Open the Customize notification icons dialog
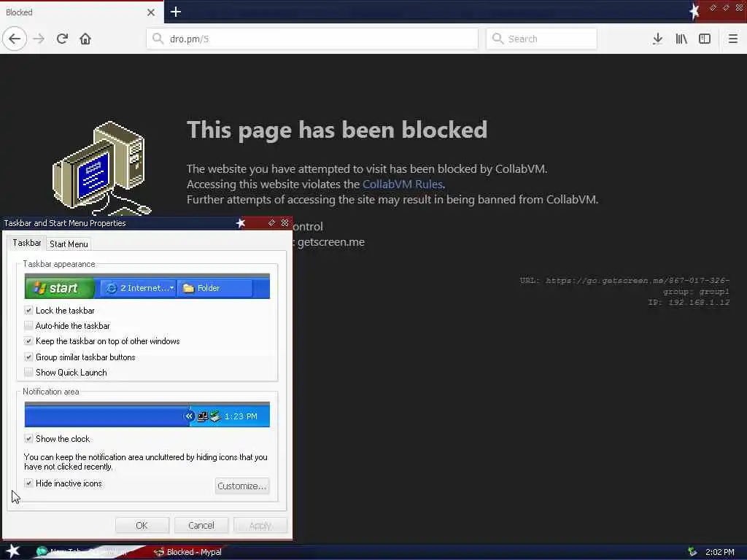 pyautogui.click(x=242, y=486)
